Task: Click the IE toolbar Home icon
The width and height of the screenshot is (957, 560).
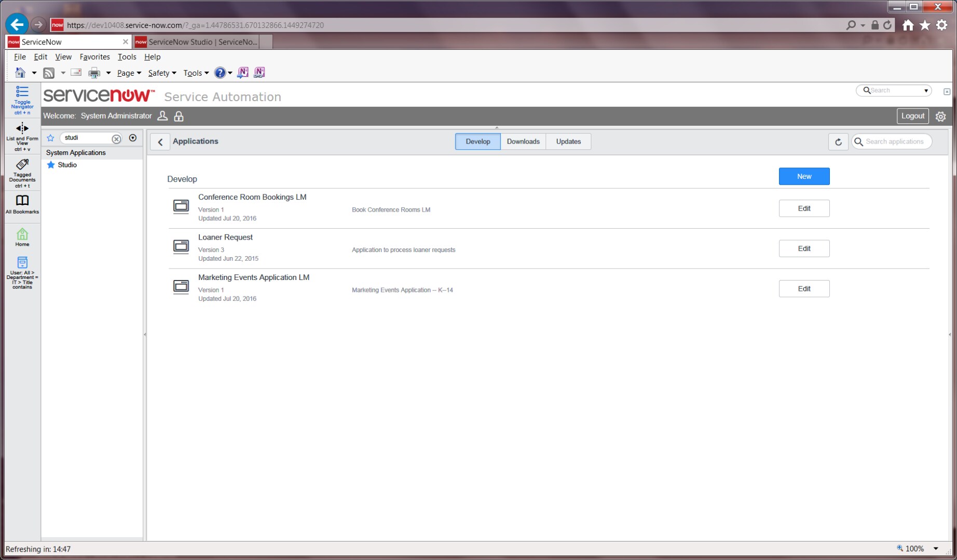Action: pyautogui.click(x=20, y=73)
